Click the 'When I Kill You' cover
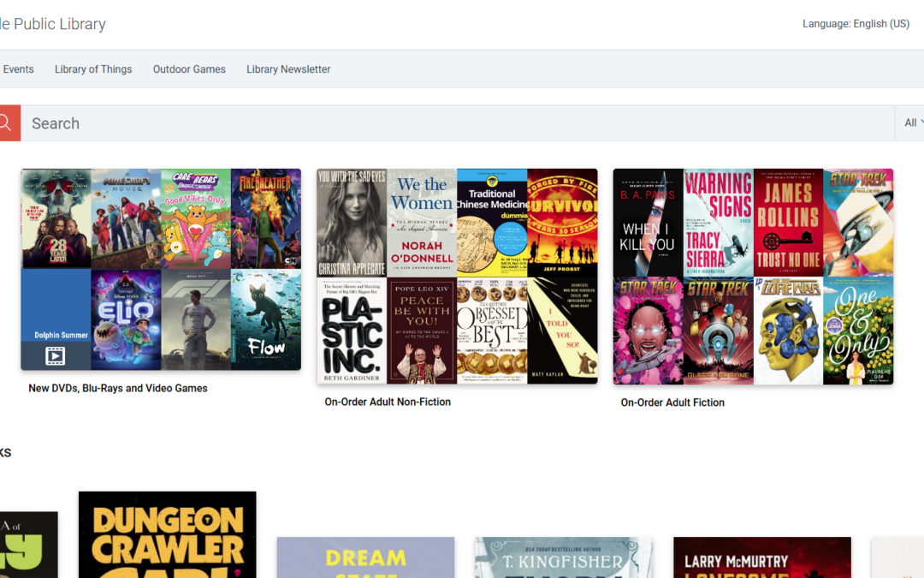 click(647, 223)
